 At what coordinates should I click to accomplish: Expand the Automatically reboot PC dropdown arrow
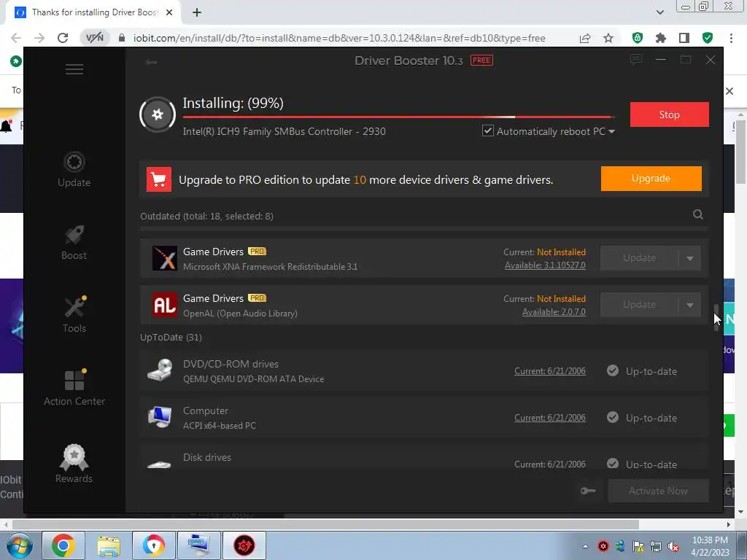point(612,131)
